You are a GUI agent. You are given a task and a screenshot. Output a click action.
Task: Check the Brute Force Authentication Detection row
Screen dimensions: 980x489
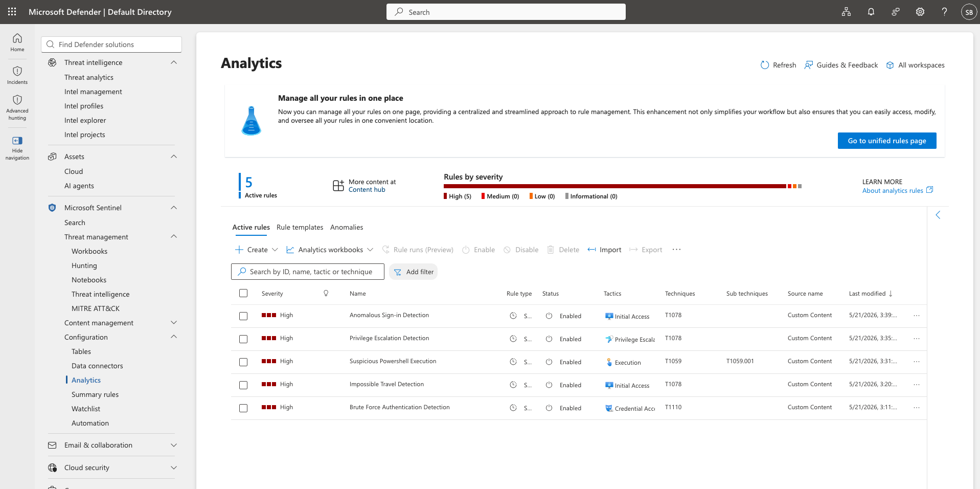[243, 408]
